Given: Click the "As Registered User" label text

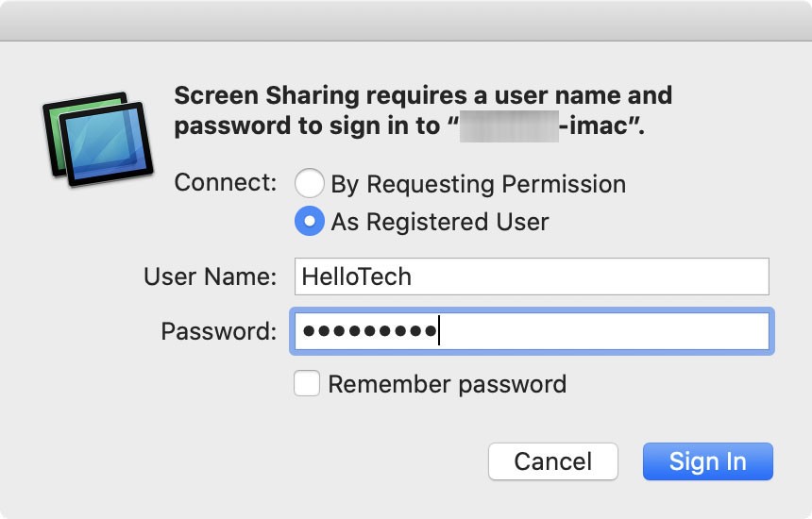Looking at the screenshot, I should (x=439, y=222).
